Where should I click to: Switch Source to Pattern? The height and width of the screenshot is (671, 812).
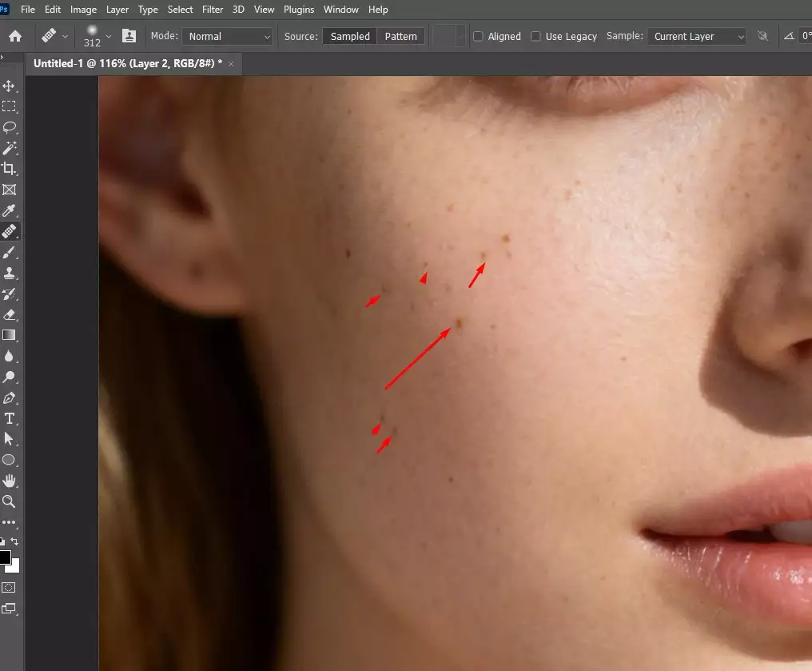coord(400,36)
